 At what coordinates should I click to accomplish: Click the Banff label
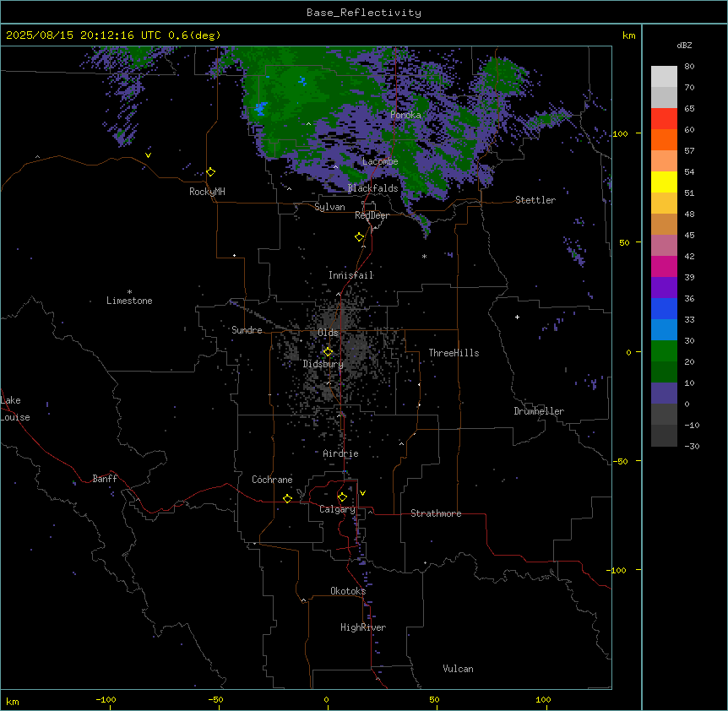click(105, 479)
